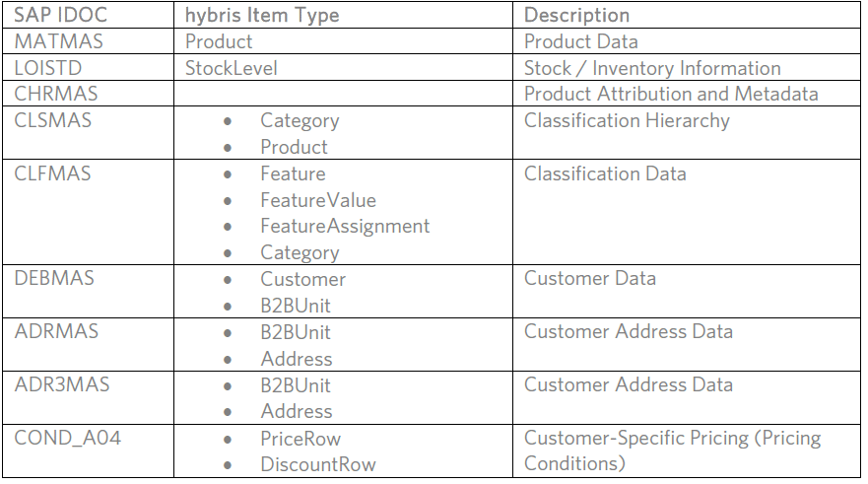Click the PriceRow bullet item
Screen dimensions: 868x484
[x=300, y=438]
